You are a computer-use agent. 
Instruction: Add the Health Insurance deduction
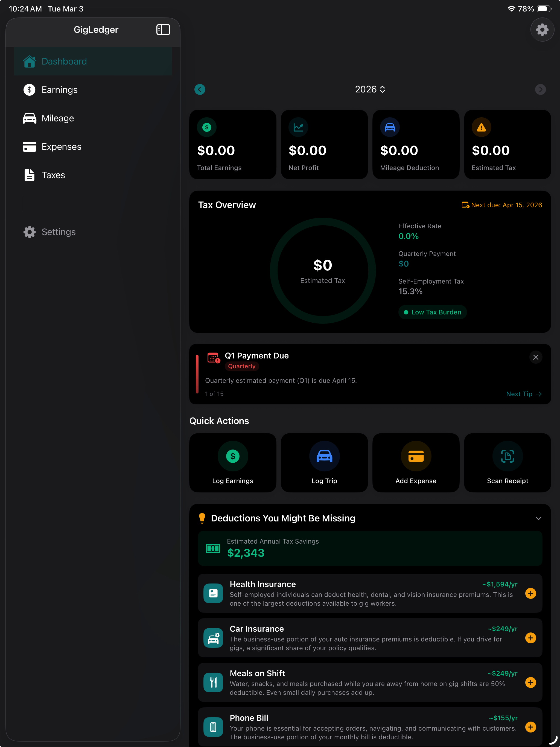point(531,593)
